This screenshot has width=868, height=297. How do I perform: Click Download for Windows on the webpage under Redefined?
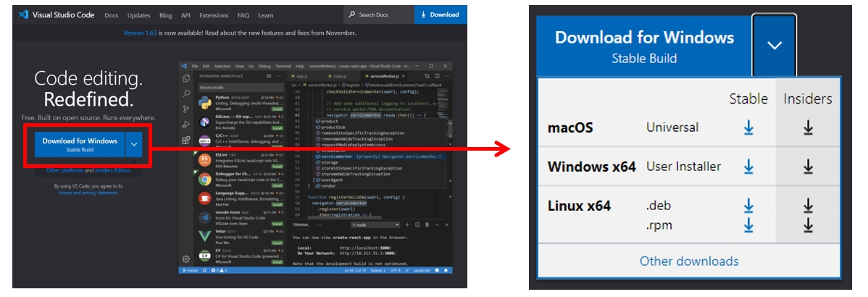[80, 145]
